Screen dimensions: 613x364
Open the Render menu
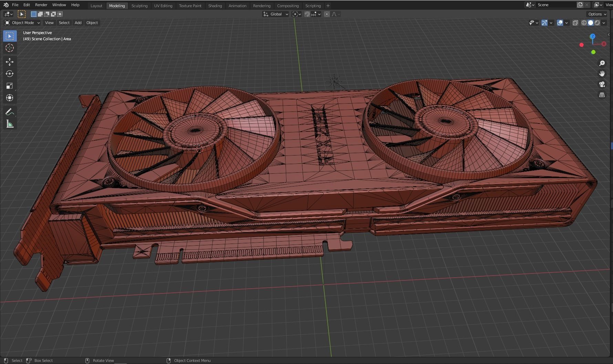[x=41, y=5]
